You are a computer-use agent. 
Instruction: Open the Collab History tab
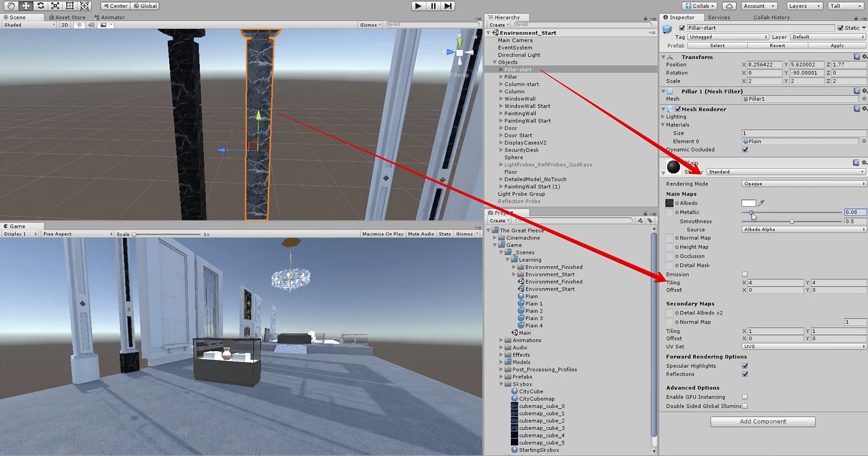[771, 17]
